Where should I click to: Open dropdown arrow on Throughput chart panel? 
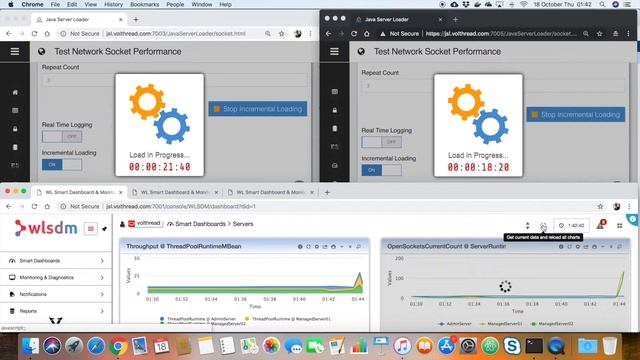(x=342, y=247)
